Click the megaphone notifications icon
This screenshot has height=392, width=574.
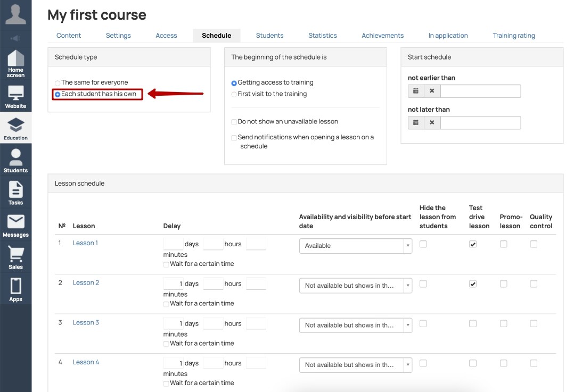pyautogui.click(x=15, y=38)
